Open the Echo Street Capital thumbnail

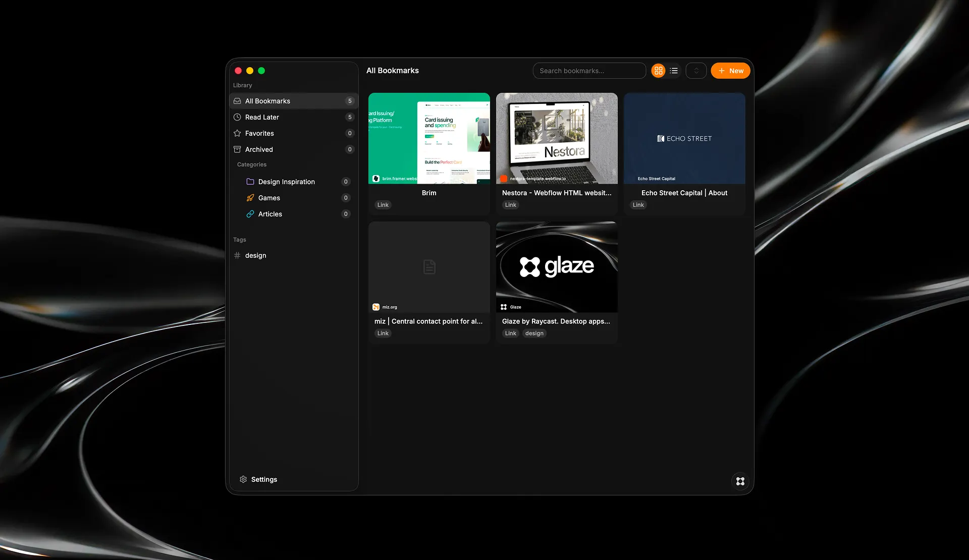tap(684, 138)
